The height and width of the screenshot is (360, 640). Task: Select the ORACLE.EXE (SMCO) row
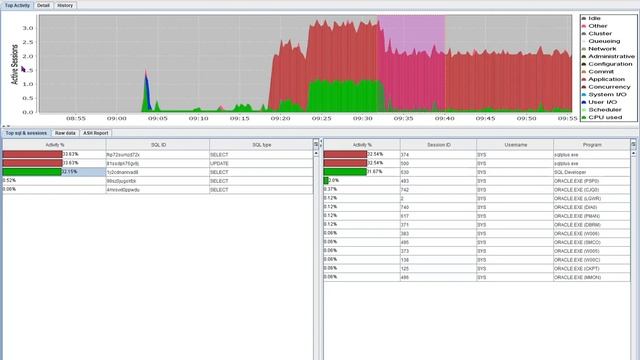point(477,242)
